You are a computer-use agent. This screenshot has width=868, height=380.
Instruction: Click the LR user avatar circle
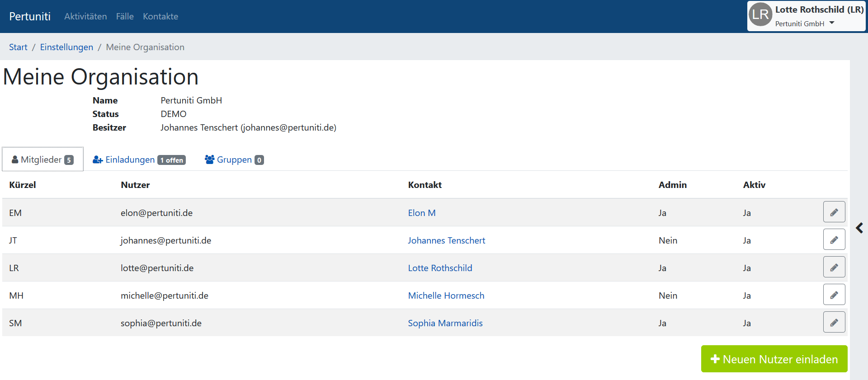pos(760,14)
